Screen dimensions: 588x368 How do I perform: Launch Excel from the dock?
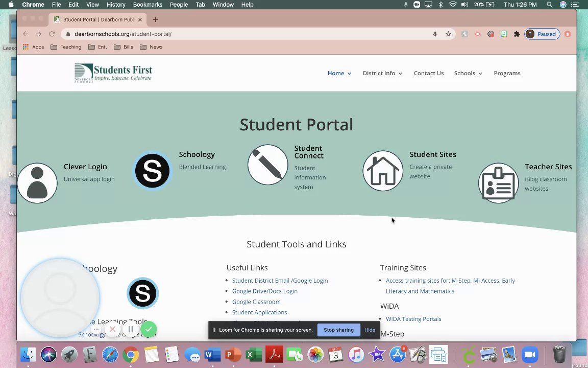pyautogui.click(x=254, y=355)
